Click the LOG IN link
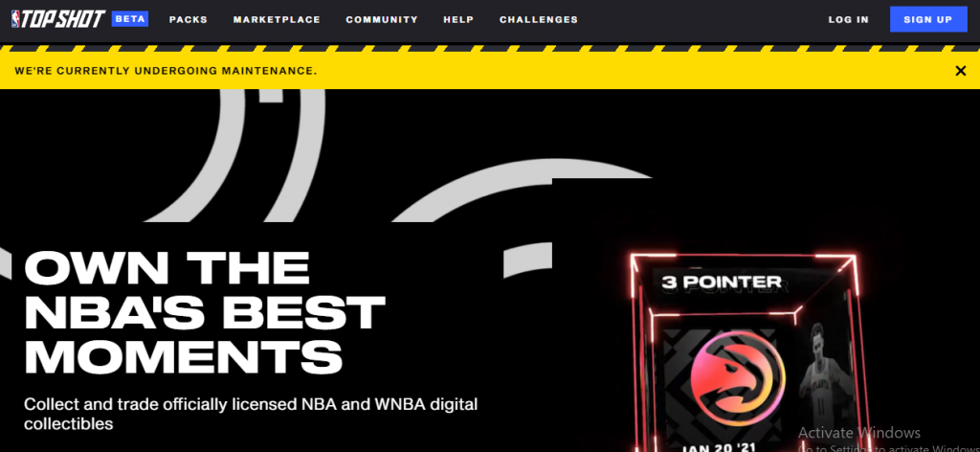 [x=849, y=19]
